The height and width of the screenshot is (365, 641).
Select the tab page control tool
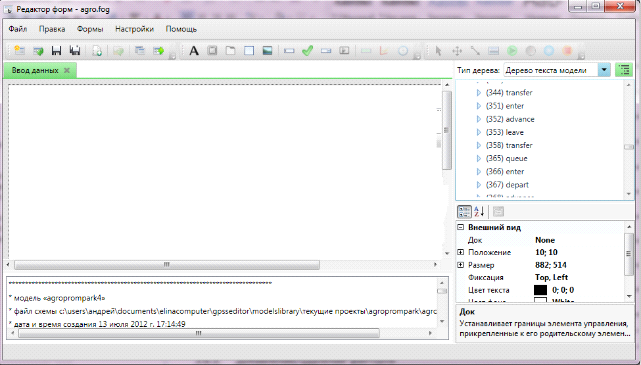pyautogui.click(x=231, y=51)
